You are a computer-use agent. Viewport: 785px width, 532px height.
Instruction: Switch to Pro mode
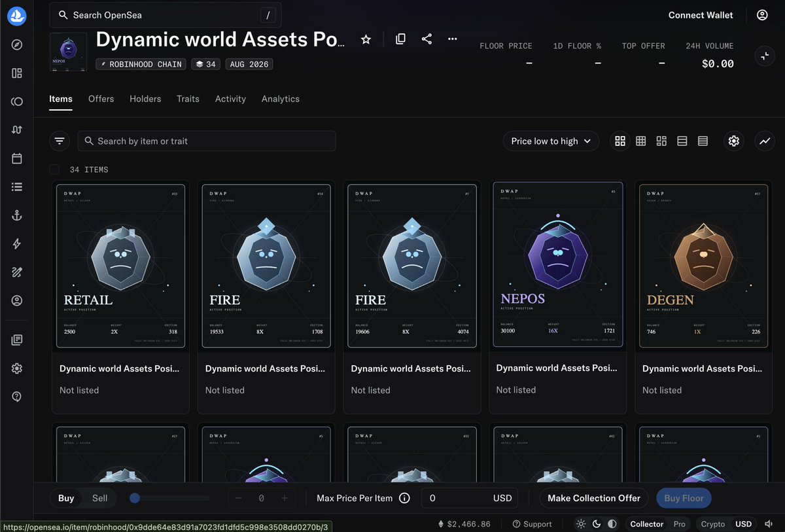(680, 524)
